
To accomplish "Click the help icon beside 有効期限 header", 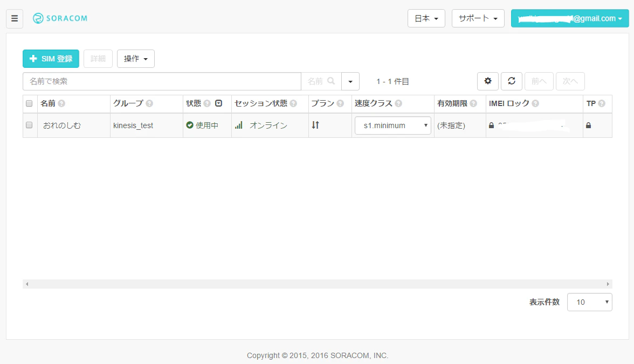I will (x=473, y=103).
